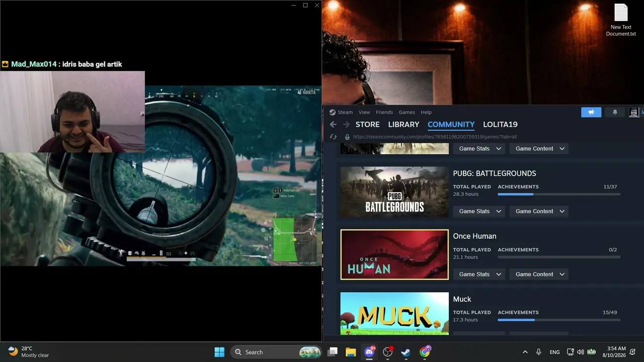Expand Game Stats for PUBG: BATTLEGROUNDS

pyautogui.click(x=479, y=211)
